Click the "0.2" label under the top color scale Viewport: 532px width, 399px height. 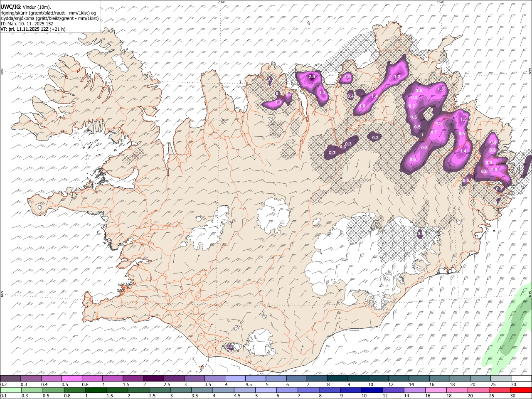(3, 384)
